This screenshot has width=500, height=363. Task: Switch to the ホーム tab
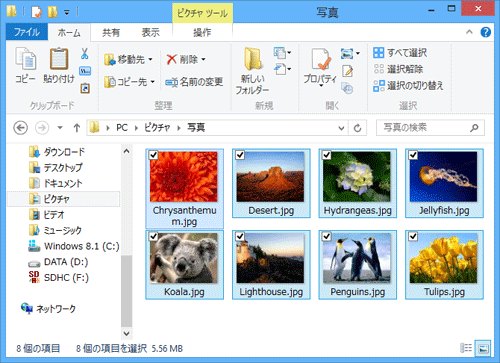[69, 33]
